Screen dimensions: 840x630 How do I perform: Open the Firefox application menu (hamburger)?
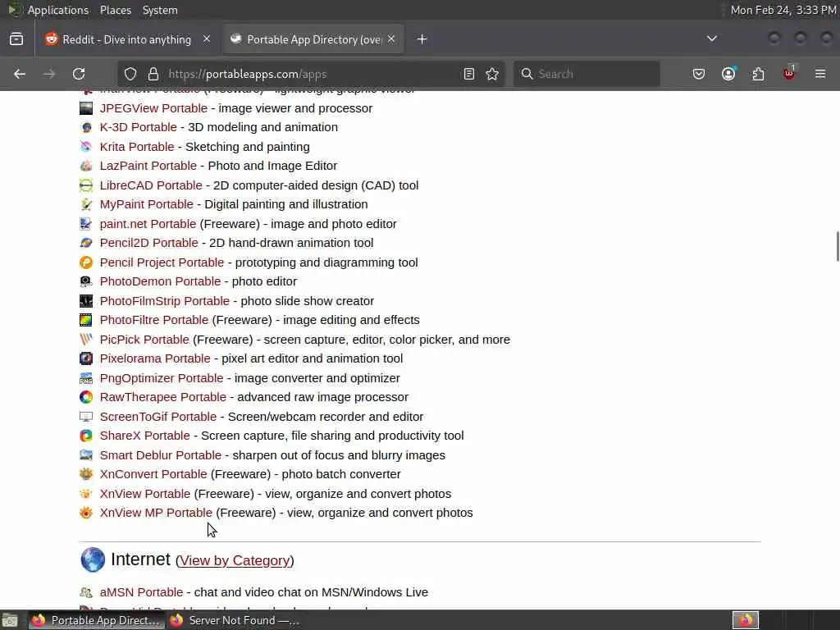[x=820, y=74]
